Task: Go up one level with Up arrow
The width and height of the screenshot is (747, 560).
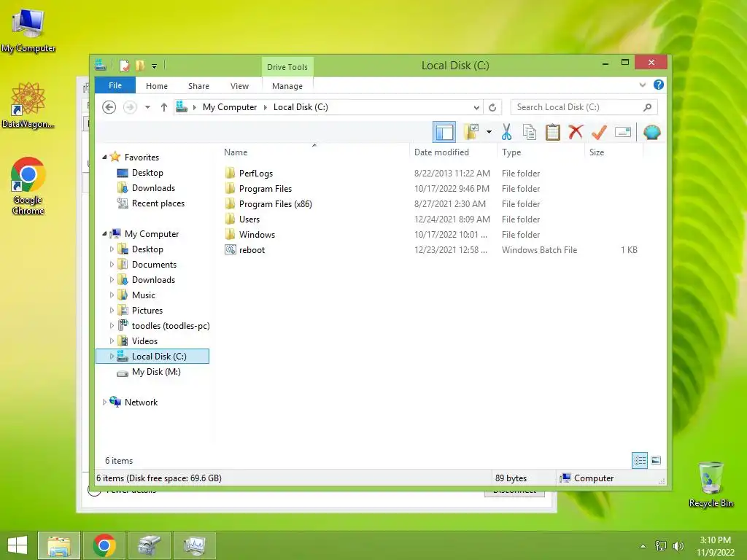Action: pyautogui.click(x=164, y=107)
